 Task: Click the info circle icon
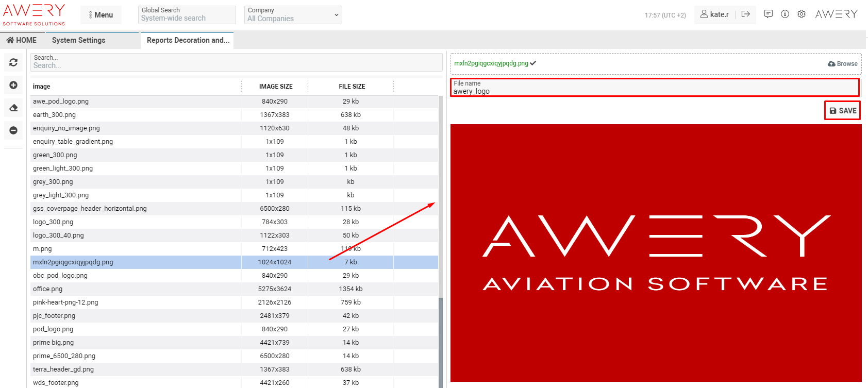pos(784,14)
